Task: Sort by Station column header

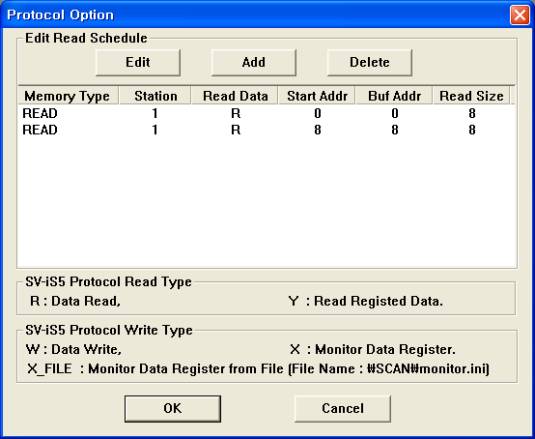Action: point(155,96)
